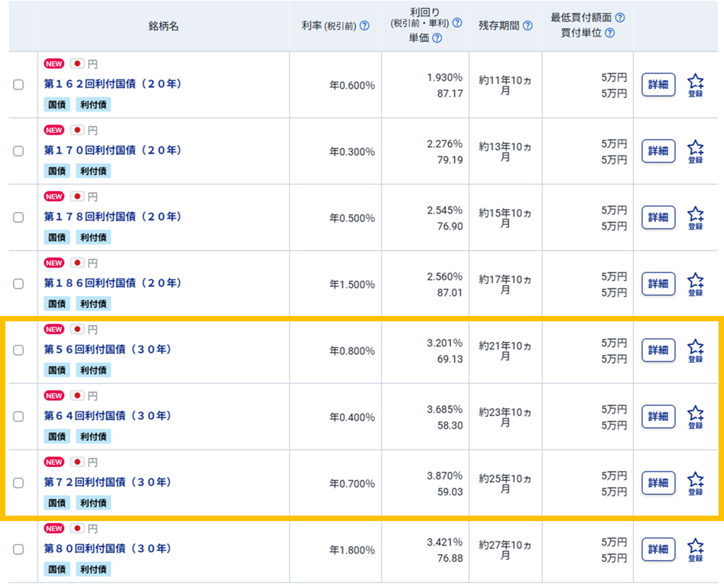Viewport: 724px width, 588px height.
Task: Click the 国債 tag under 第56回利付国債
Action: click(57, 370)
